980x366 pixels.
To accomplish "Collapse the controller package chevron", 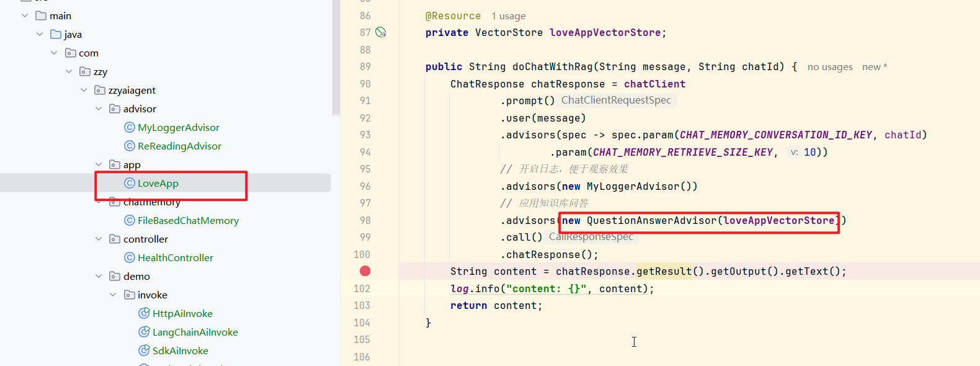I will click(99, 239).
